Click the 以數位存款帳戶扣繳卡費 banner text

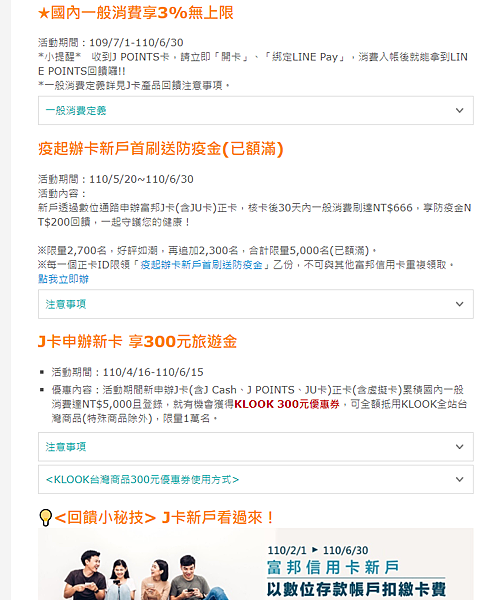point(356,589)
